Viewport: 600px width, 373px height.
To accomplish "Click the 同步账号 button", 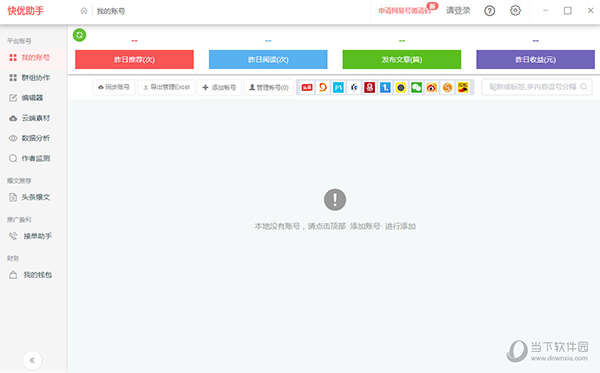I will pyautogui.click(x=114, y=87).
